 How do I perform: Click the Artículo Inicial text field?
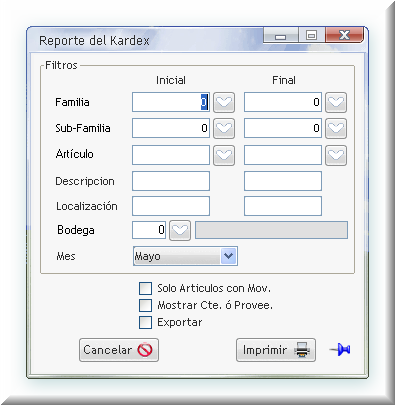coord(171,155)
